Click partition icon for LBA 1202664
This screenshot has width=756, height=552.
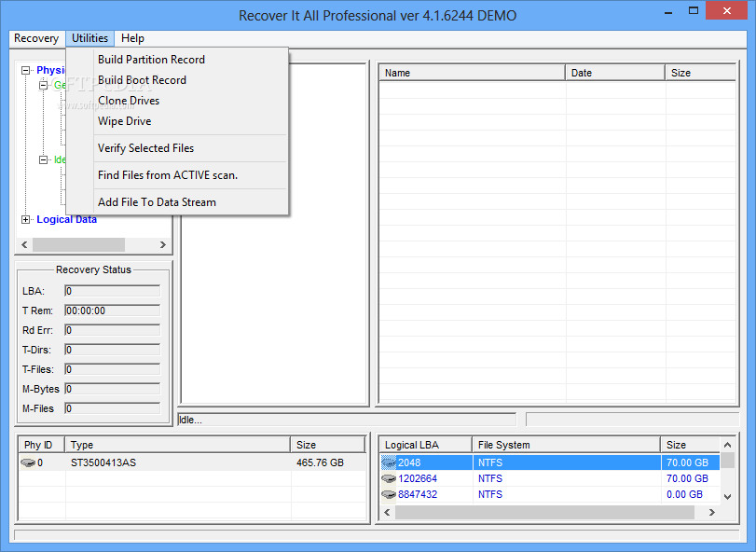tap(389, 478)
